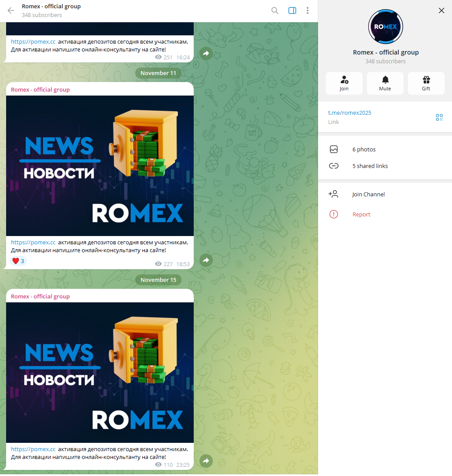Click the shared links chain icon

click(334, 166)
